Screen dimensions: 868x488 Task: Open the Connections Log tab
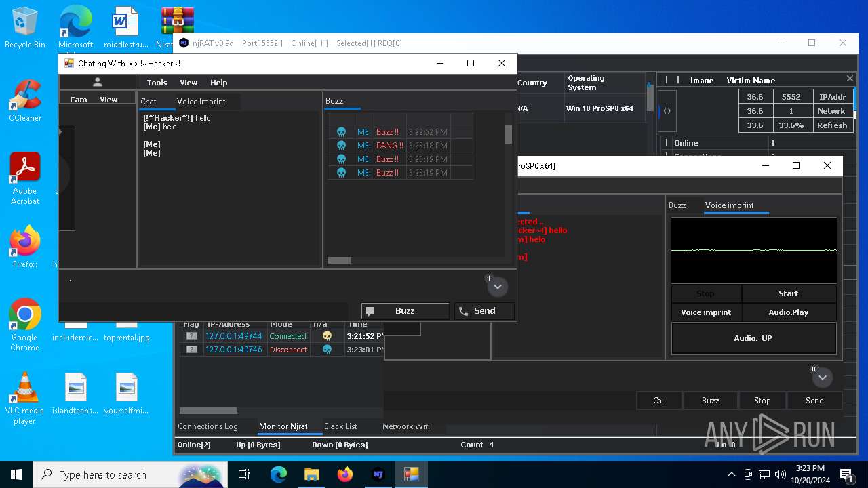coord(208,426)
